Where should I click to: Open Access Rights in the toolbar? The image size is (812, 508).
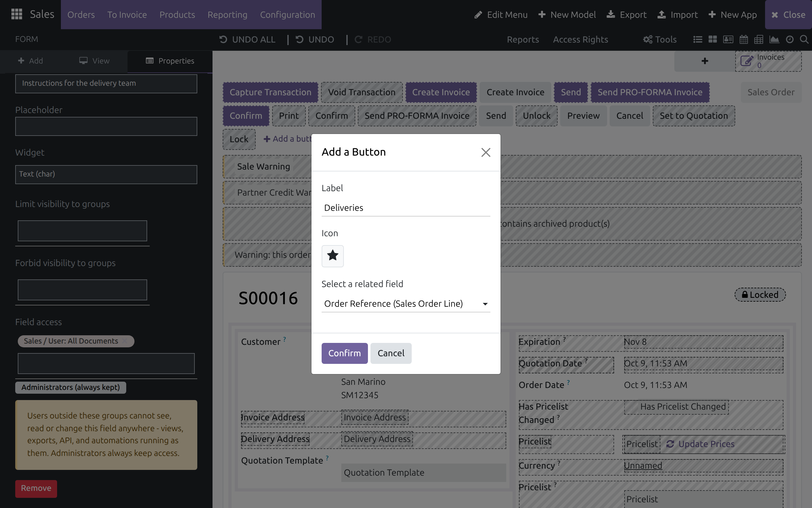click(x=580, y=40)
